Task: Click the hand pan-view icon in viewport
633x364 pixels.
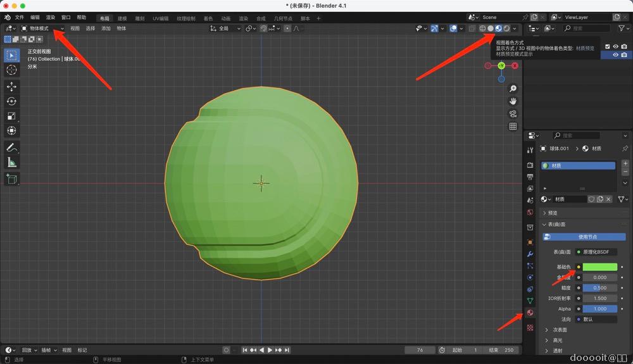Action: click(513, 101)
